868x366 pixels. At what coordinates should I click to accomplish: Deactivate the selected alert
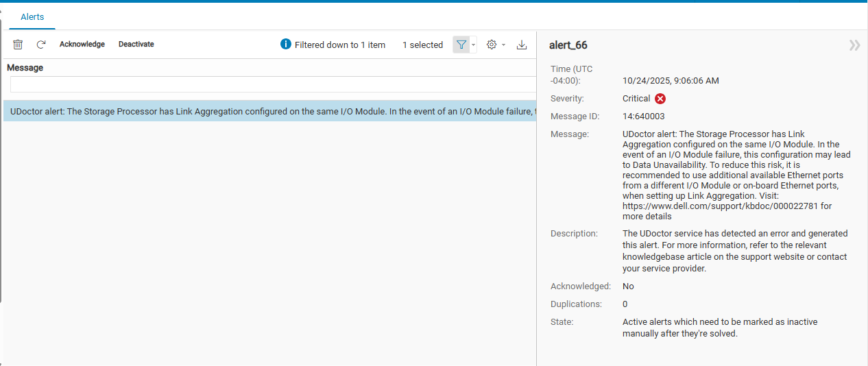click(136, 45)
